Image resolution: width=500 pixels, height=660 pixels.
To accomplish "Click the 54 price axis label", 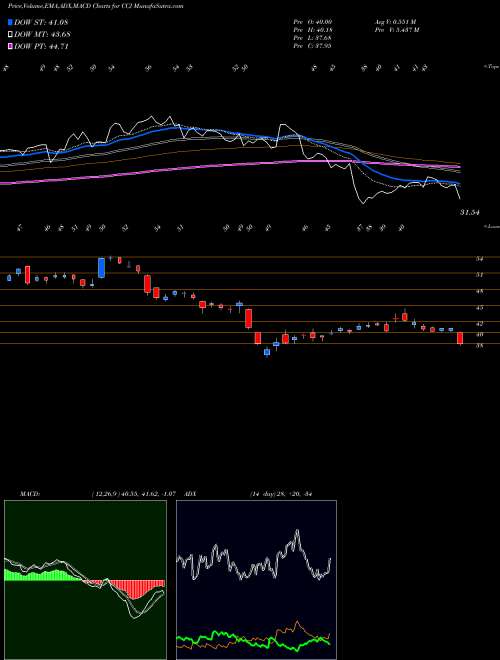I will click(479, 259).
